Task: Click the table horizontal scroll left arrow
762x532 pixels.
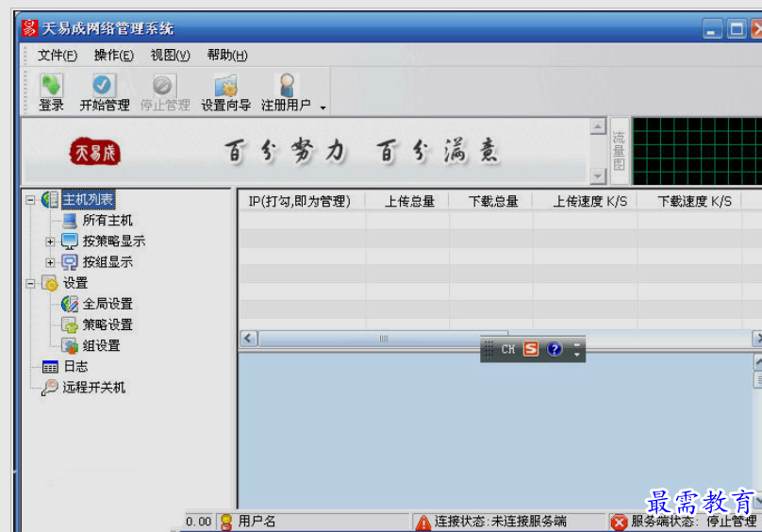Action: coord(249,338)
